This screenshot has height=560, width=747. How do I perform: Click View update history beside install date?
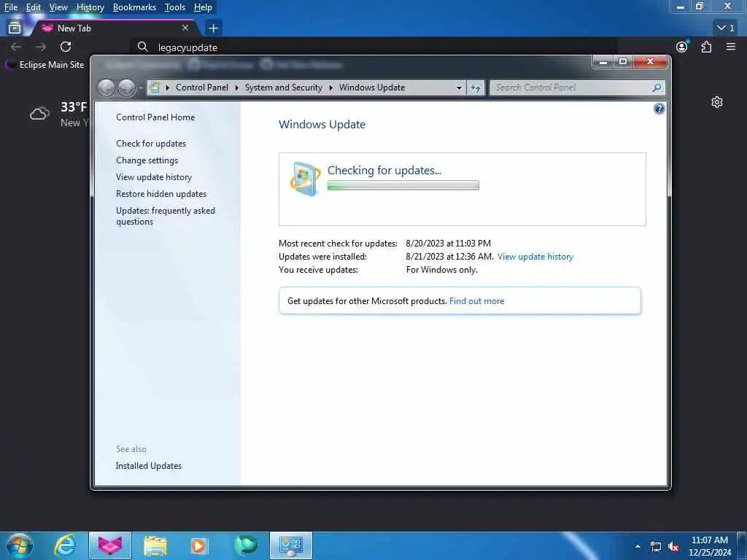535,257
